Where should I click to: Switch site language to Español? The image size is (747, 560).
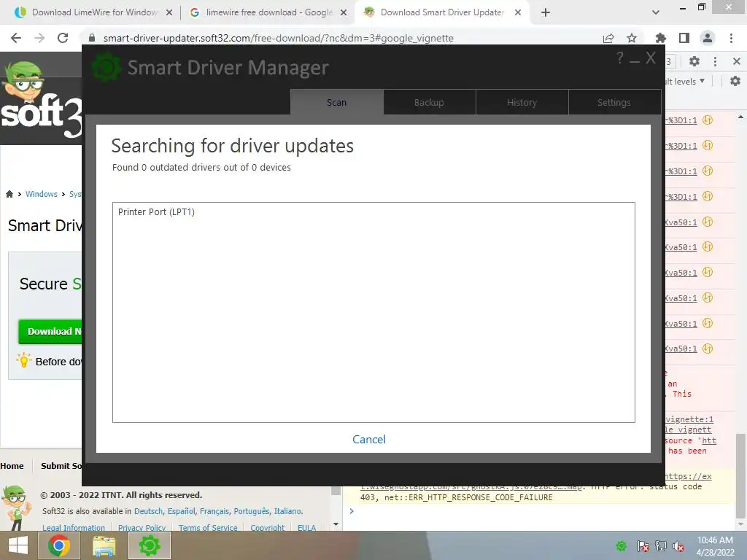point(181,511)
